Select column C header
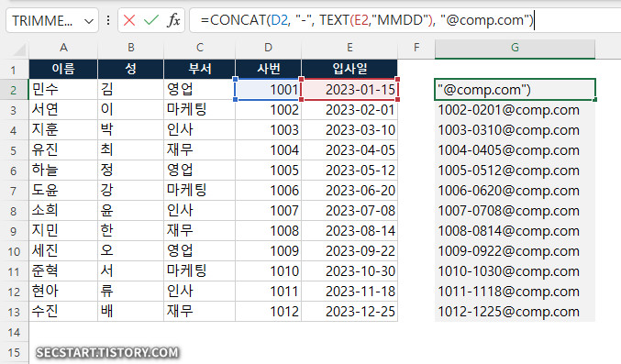The height and width of the screenshot is (364, 621). pos(200,48)
